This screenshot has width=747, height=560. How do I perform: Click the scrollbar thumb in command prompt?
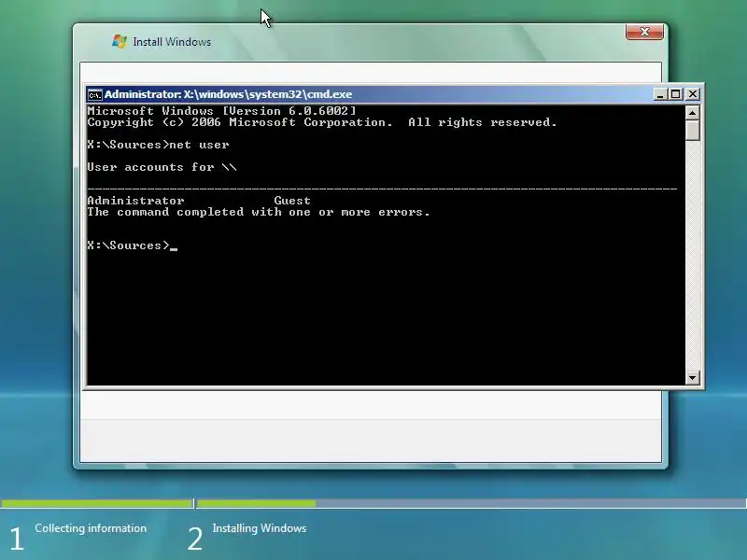692,131
